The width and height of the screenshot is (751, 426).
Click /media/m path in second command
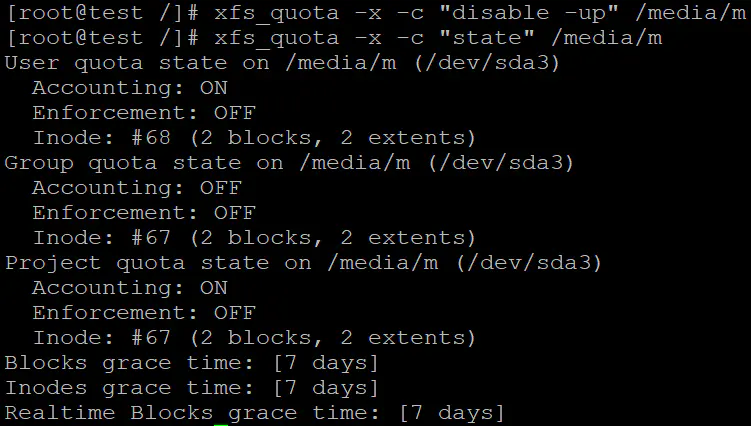point(607,38)
